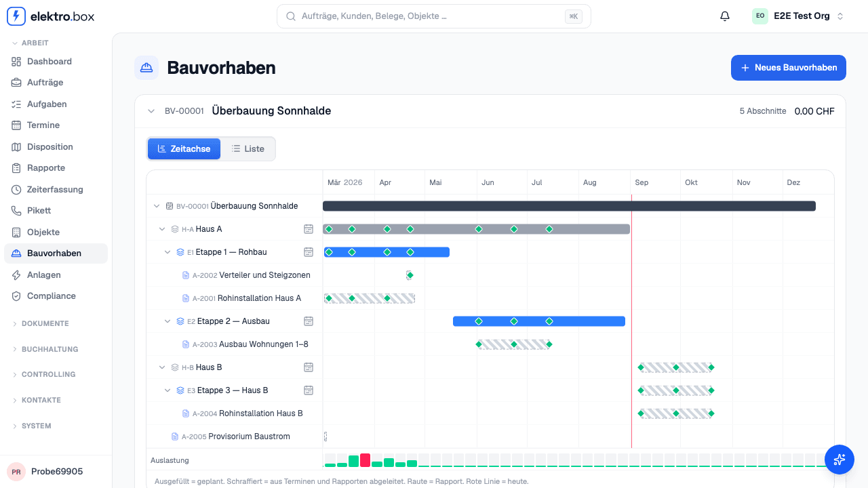Click the Aufträge briefcase icon
Viewport: 868px width, 488px height.
[16, 83]
